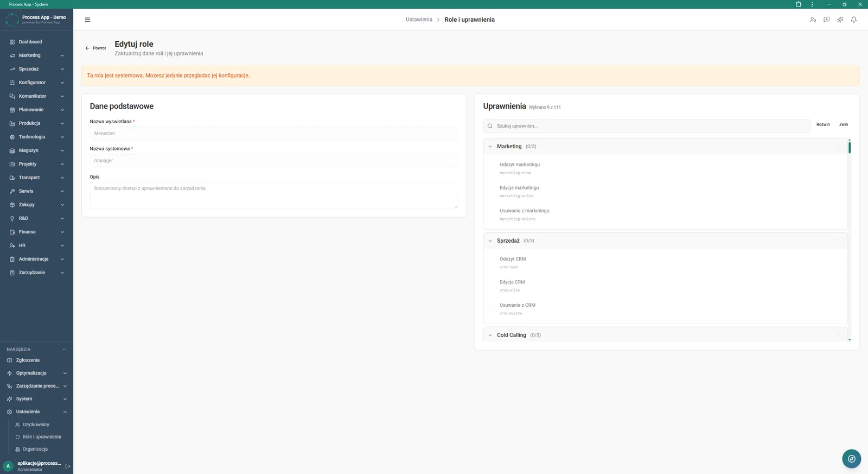Click the Opis description textarea
The width and height of the screenshot is (868, 474).
273,195
